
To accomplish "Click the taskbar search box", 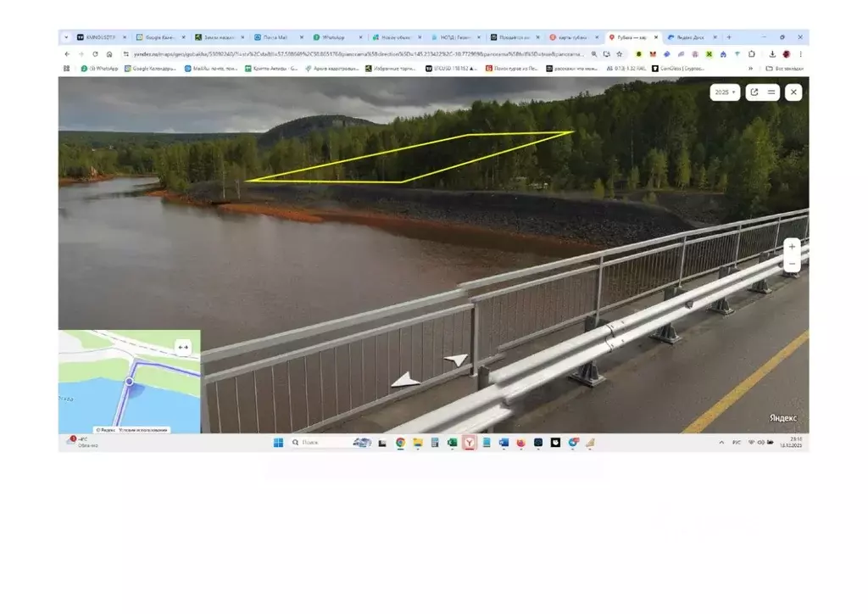I will (318, 442).
